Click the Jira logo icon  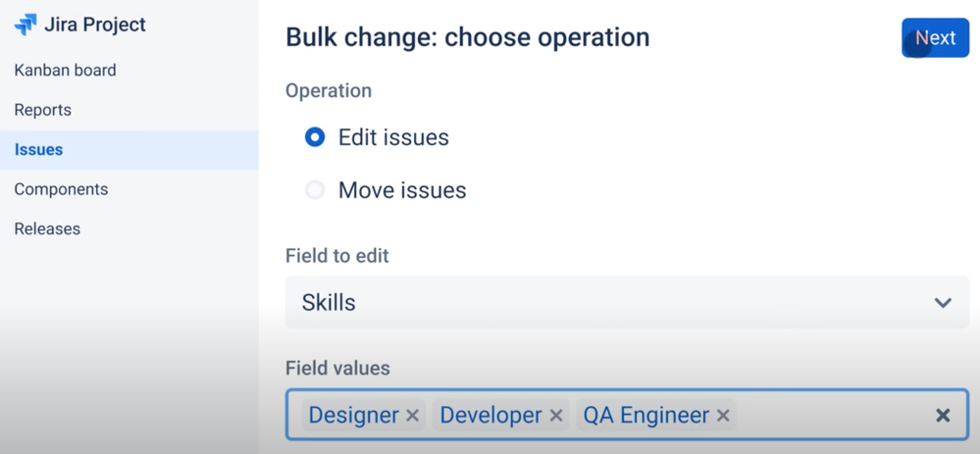(x=26, y=25)
